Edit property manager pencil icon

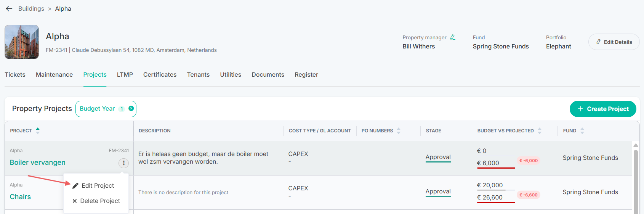click(x=453, y=37)
